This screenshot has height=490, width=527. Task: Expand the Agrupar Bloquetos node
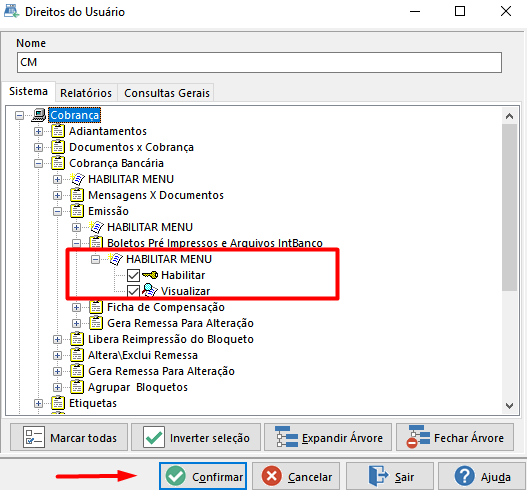coord(57,387)
